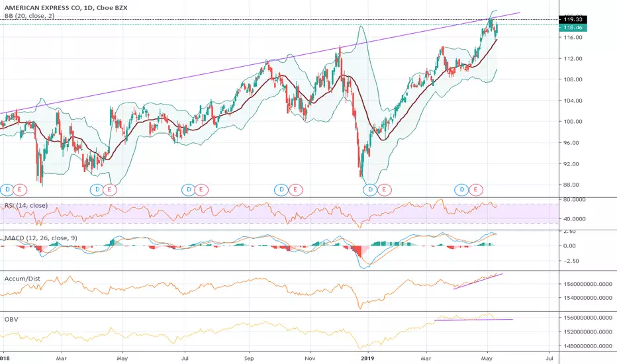The width and height of the screenshot is (617, 364).
Task: Click the Sep label on time axis
Action: point(249,359)
